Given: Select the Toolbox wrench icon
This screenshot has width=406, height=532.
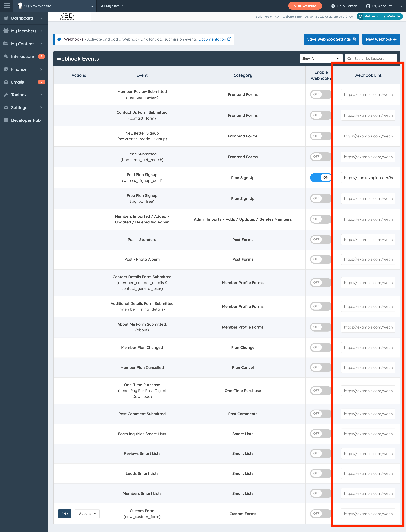Looking at the screenshot, I should coord(6,95).
